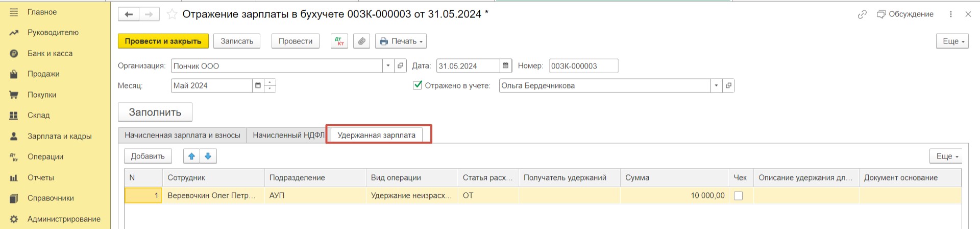980x229 pixels.
Task: Open the responsible user's card
Action: [728, 85]
